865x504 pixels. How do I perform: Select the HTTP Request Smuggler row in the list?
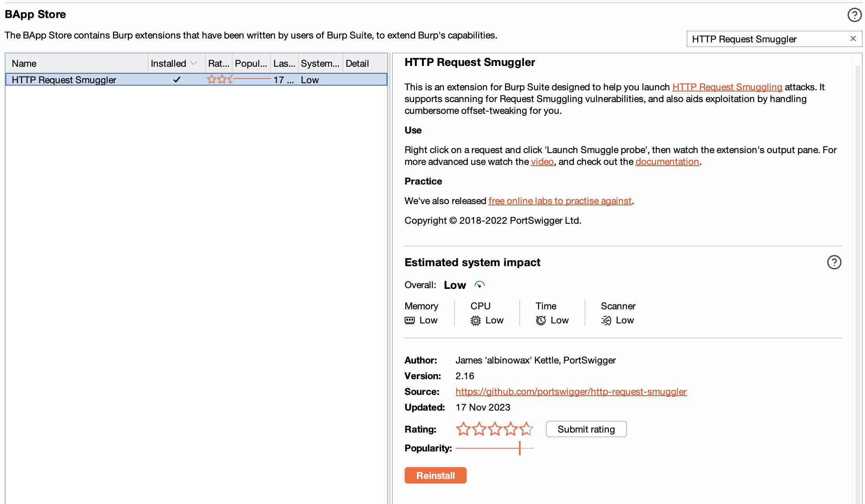tap(64, 79)
